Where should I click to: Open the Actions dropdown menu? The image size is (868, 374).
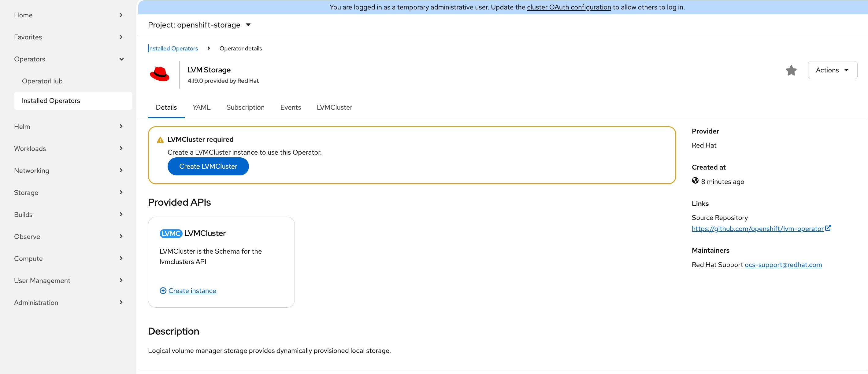pos(832,70)
